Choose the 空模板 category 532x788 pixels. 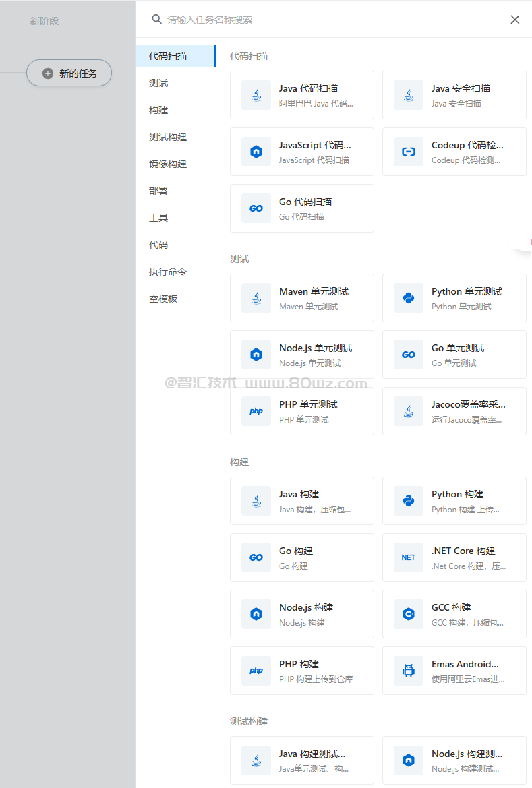pyautogui.click(x=163, y=299)
